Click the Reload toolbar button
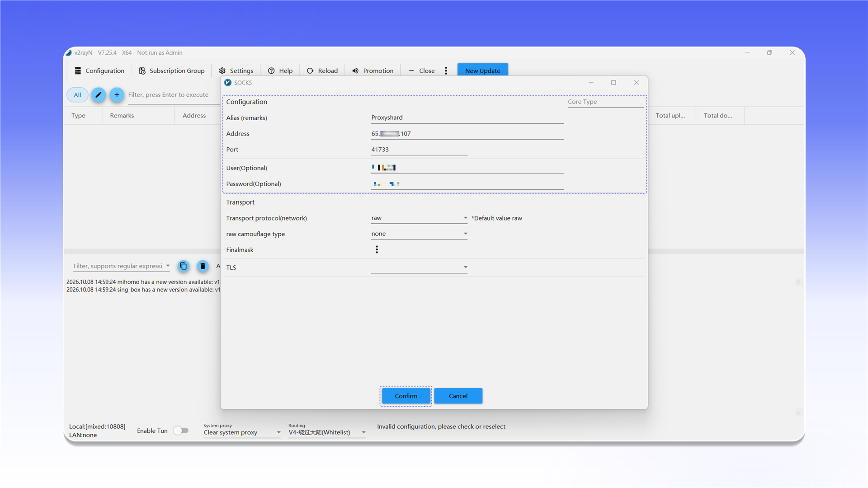This screenshot has height=488, width=868. click(322, 70)
